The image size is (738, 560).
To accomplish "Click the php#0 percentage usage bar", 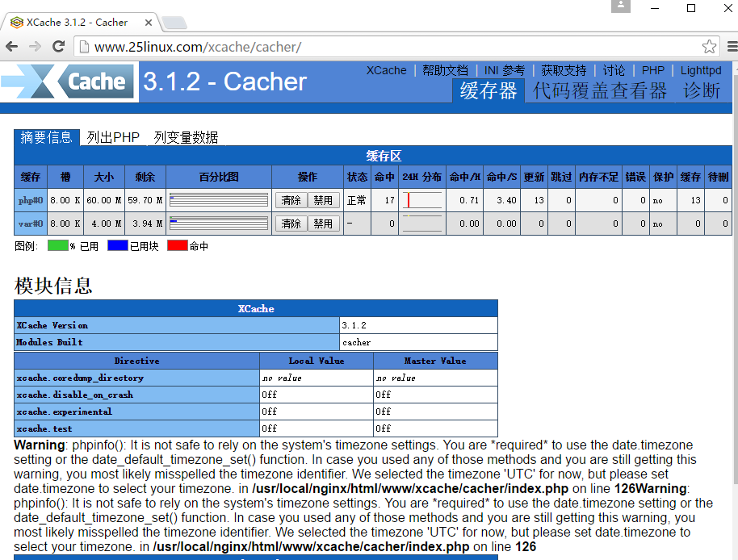I will click(x=219, y=200).
